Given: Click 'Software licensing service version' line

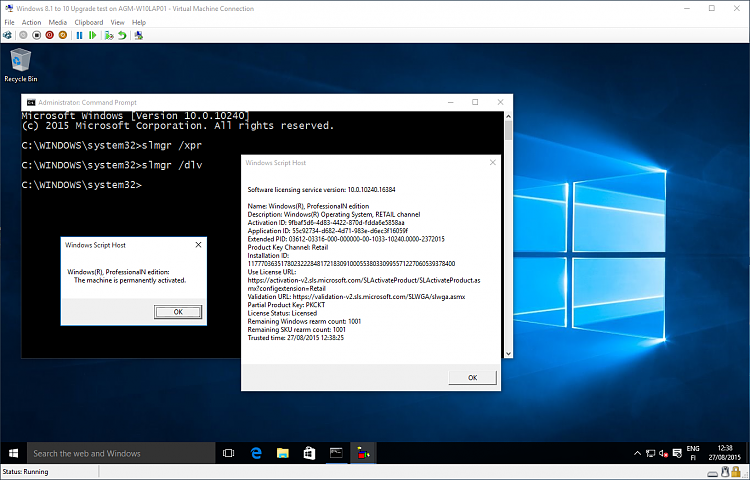Looking at the screenshot, I should (x=321, y=190).
